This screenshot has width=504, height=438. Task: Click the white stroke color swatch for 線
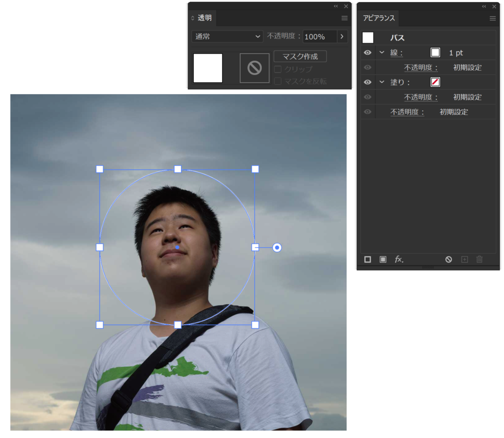[x=435, y=53]
